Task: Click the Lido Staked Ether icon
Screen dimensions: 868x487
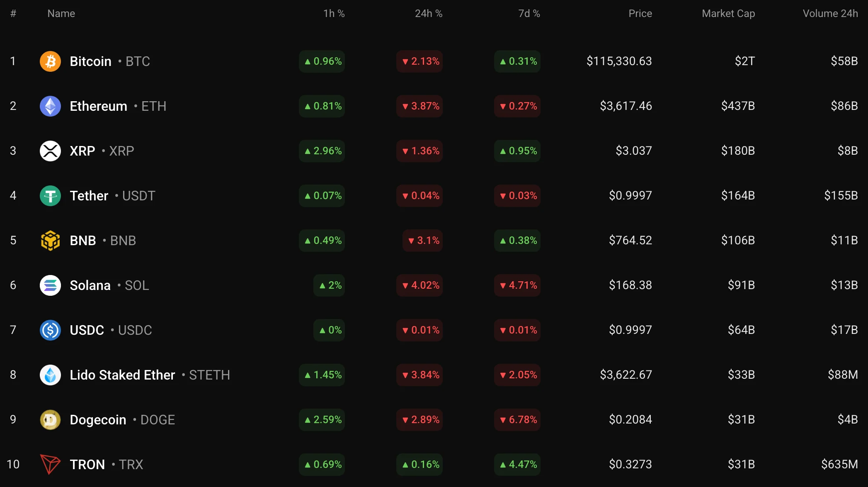Action: (x=50, y=375)
